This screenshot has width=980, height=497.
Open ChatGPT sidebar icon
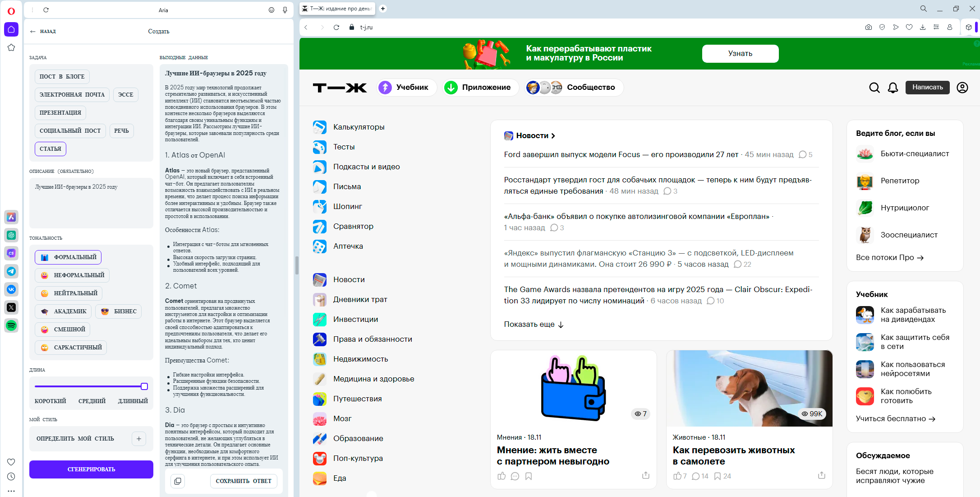click(11, 235)
